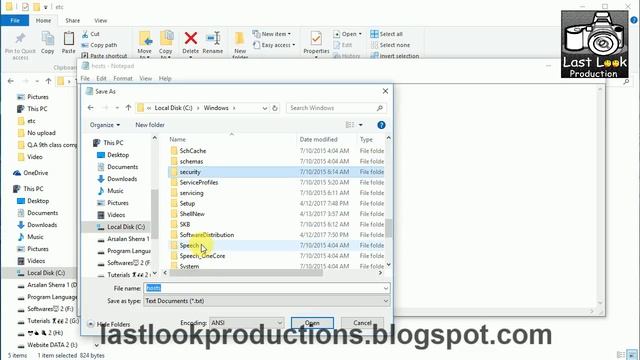Click the Hide Folders button
This screenshot has width=640, height=360.
click(x=109, y=324)
